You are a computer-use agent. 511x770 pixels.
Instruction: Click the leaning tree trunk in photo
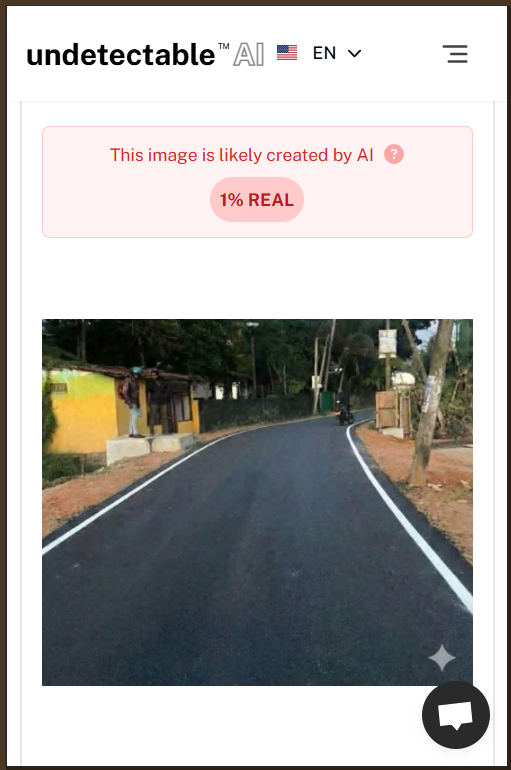[431, 403]
